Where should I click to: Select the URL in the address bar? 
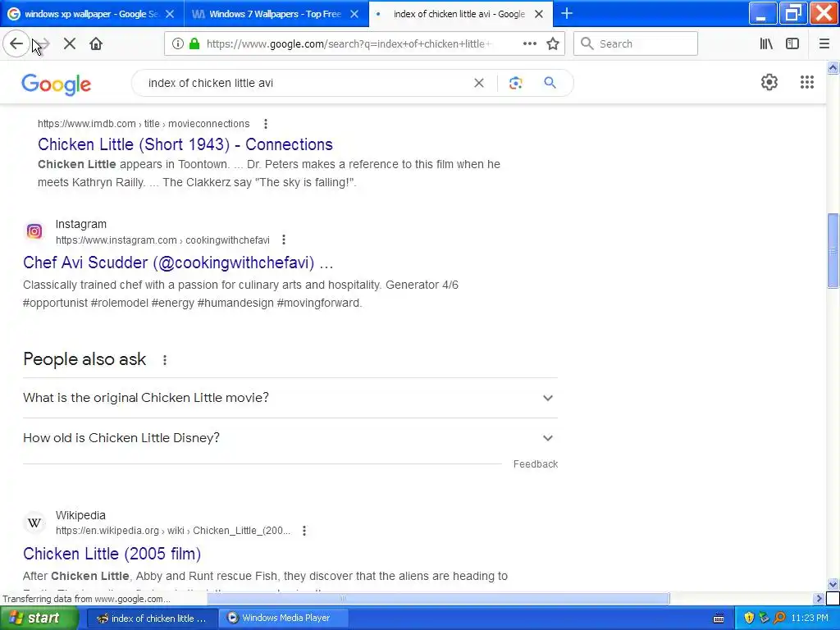[x=348, y=44]
